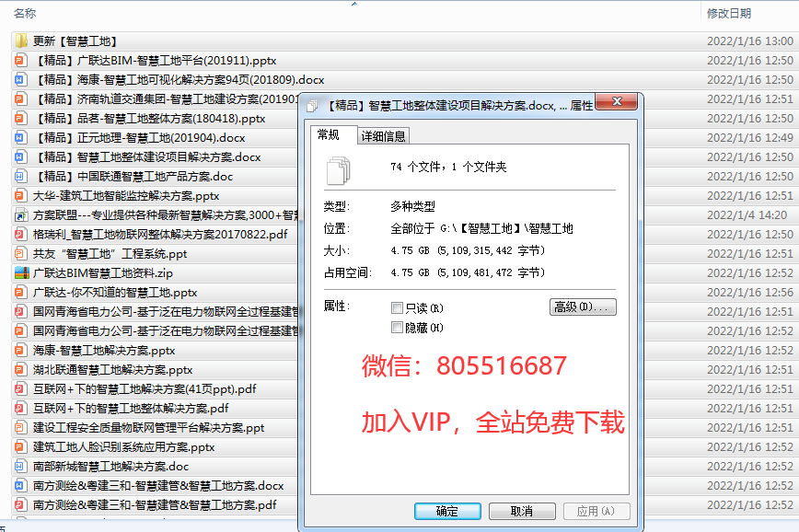
Task: Click the 取消 button
Action: click(x=522, y=511)
